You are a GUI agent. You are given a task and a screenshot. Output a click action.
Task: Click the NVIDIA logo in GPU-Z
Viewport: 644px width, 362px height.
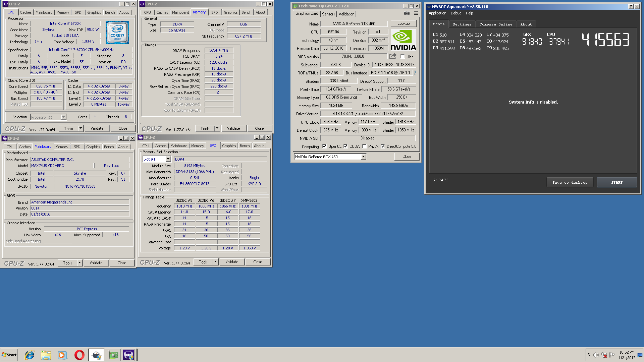point(403,40)
